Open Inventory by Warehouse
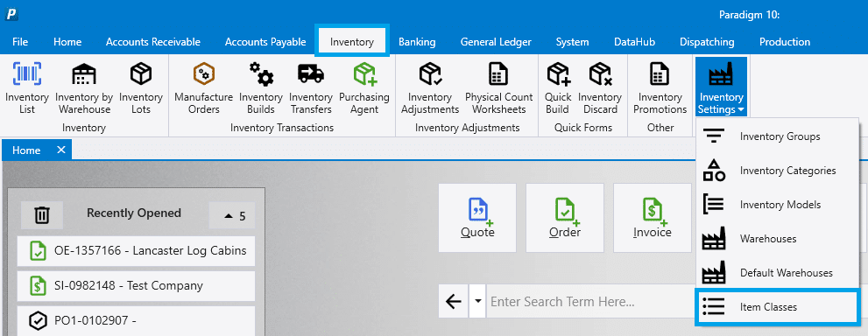The height and width of the screenshot is (336, 868). click(x=84, y=88)
